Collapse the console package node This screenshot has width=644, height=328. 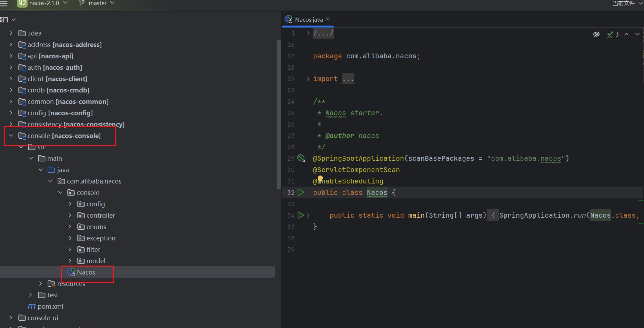coord(60,192)
